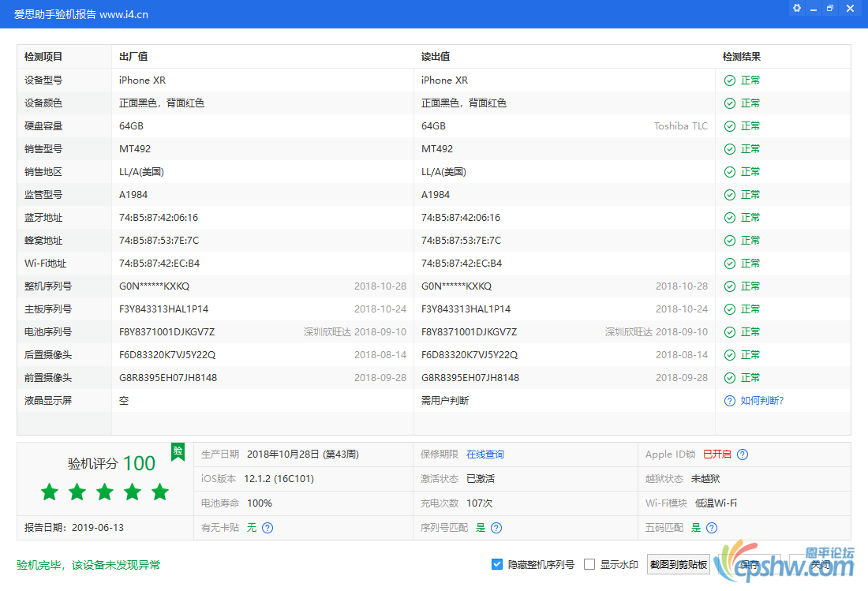This screenshot has height=591, width=868.
Task: Click the green check icon for 前置摄像头
Action: click(730, 378)
